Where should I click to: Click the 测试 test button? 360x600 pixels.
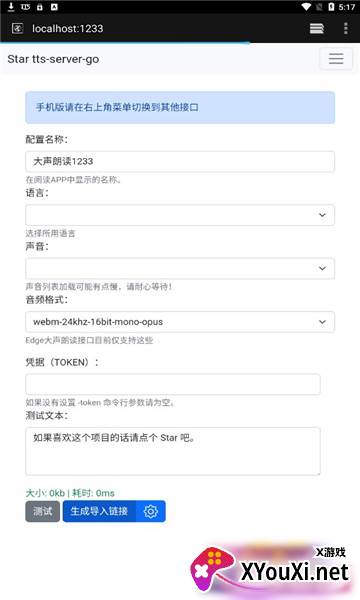42,511
